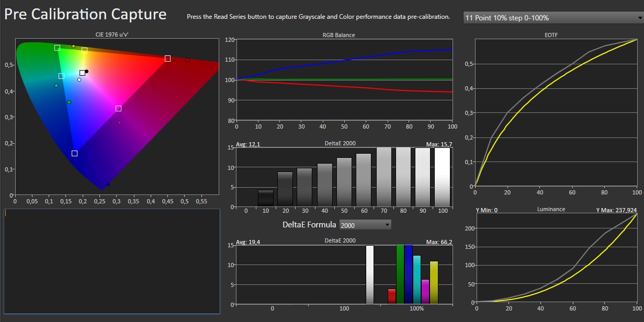
Task: Click the green target square on CIE chart
Action: [57, 48]
